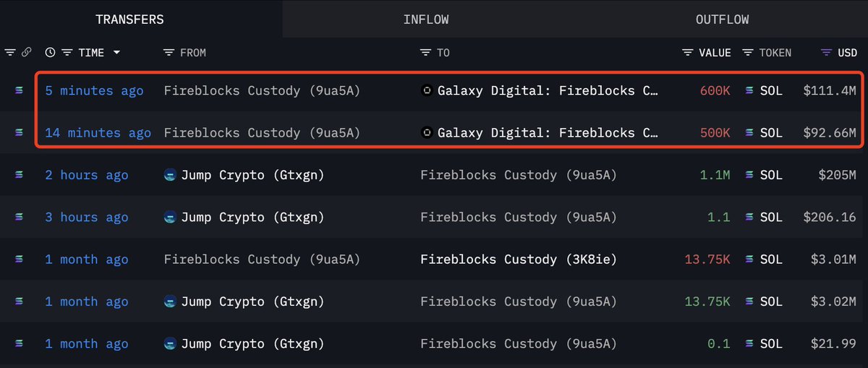This screenshot has height=368, width=868.
Task: Click the USD column filter icon
Action: 826,52
